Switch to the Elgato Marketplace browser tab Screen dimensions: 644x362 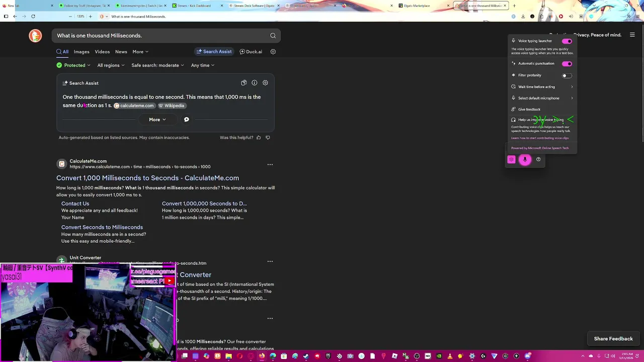point(423,6)
